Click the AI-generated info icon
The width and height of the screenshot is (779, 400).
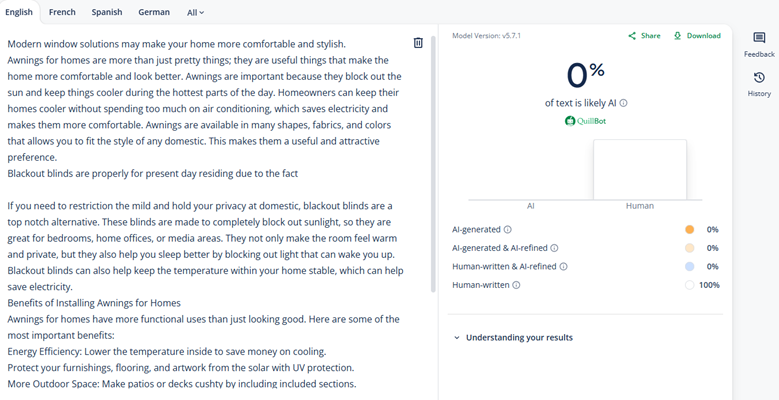(x=507, y=230)
